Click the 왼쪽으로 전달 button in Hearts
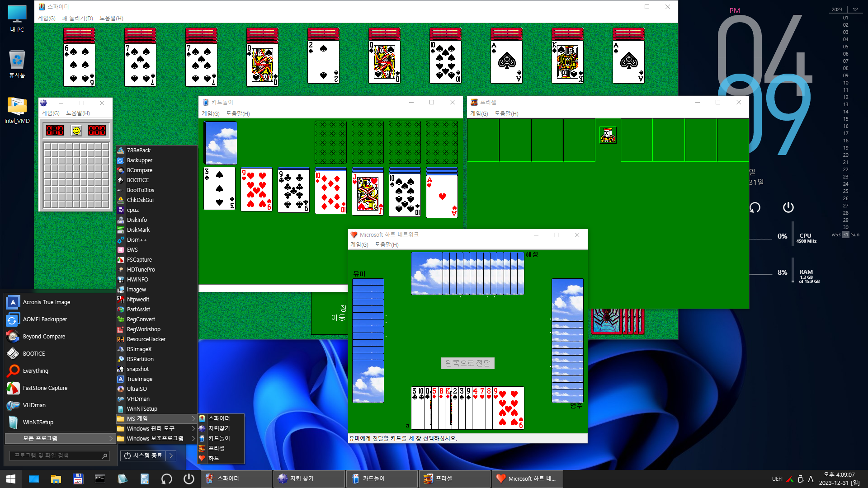The width and height of the screenshot is (868, 488). (467, 363)
